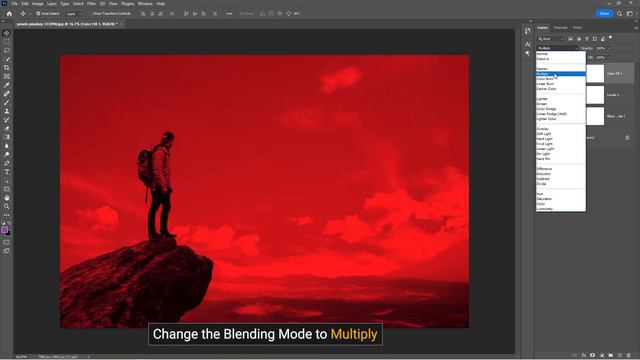Select the History Brush tool

(x=7, y=120)
